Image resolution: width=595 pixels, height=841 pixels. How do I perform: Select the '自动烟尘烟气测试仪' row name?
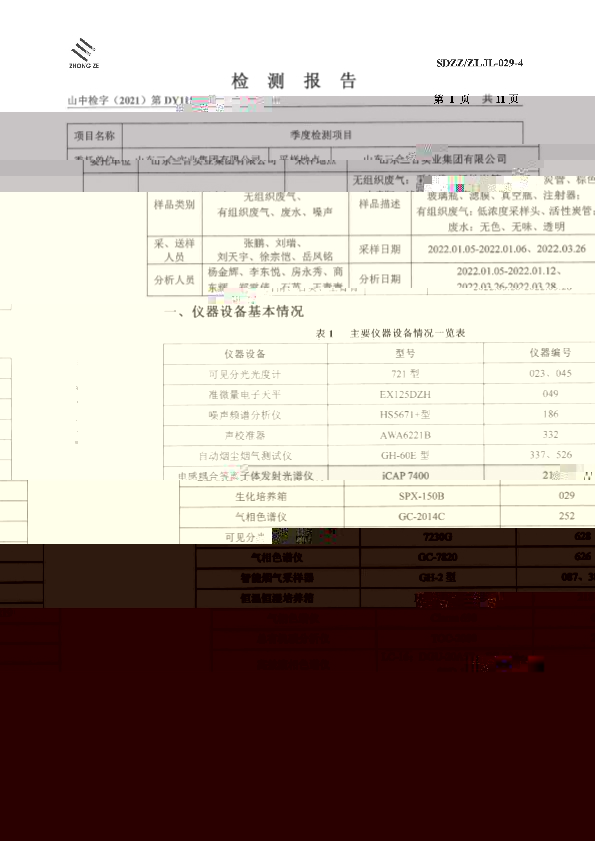point(245,456)
